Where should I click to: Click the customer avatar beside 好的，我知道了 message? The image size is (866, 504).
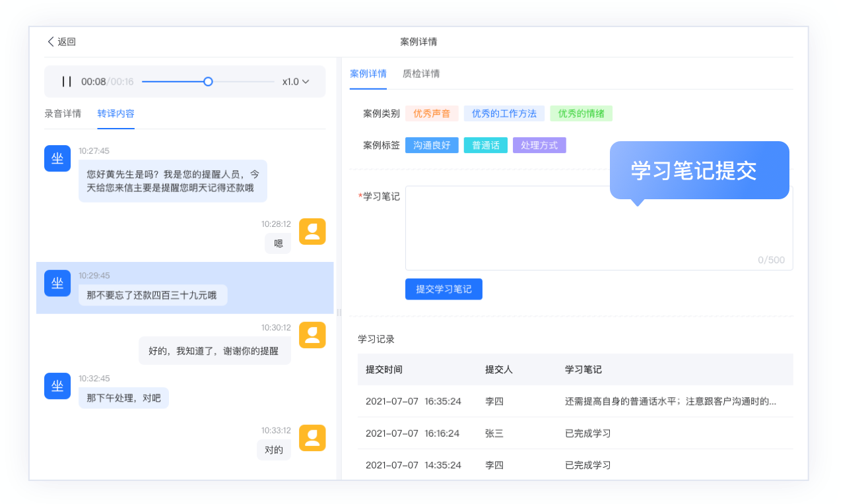click(312, 335)
